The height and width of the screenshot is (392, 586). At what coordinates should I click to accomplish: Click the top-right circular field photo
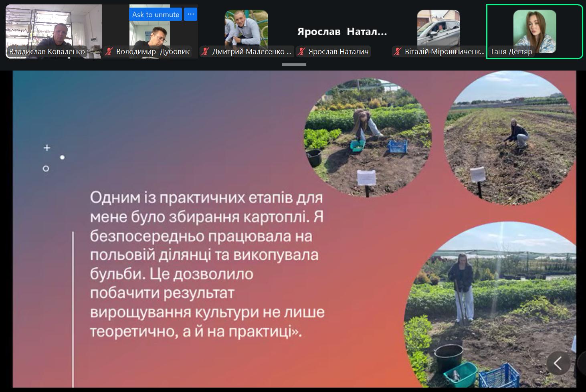pos(510,138)
